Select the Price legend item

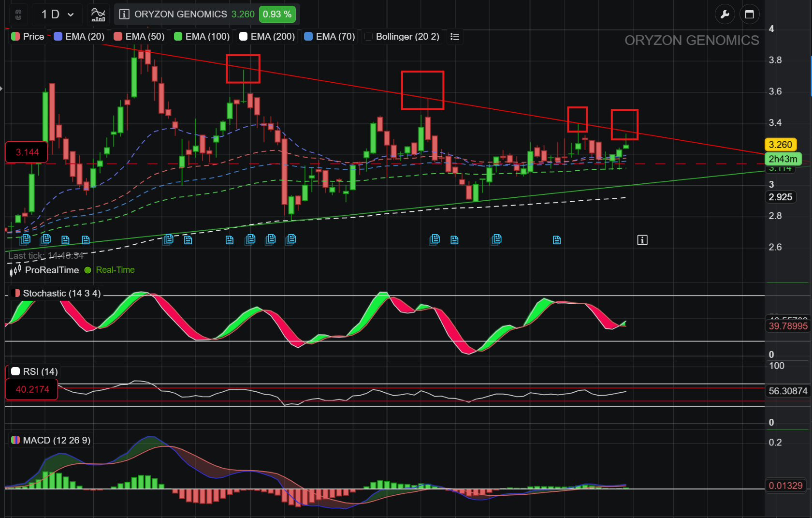tap(28, 37)
